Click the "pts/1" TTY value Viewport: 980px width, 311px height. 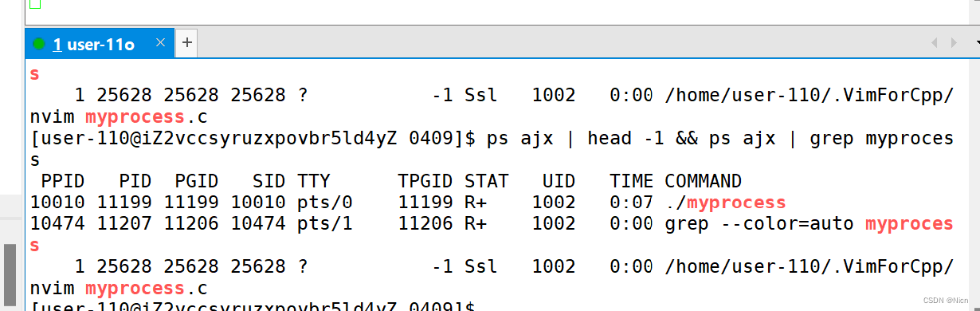[x=324, y=224]
